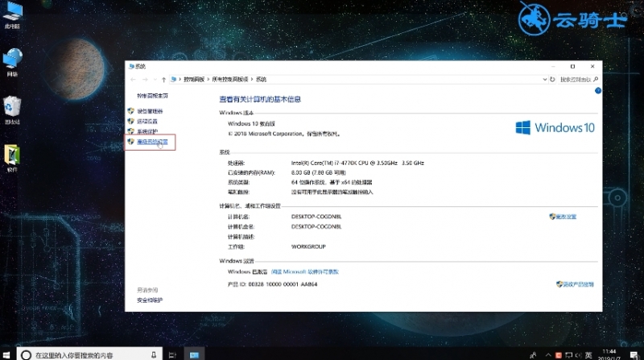The image size is (644, 360).
Task: Open 高级系统设置 advanced system settings link
Action: pyautogui.click(x=152, y=142)
